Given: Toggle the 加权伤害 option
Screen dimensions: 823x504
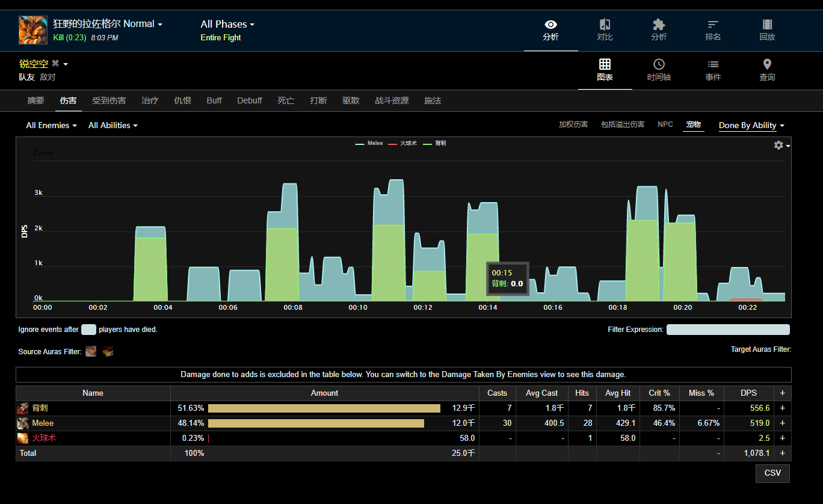Looking at the screenshot, I should 573,124.
